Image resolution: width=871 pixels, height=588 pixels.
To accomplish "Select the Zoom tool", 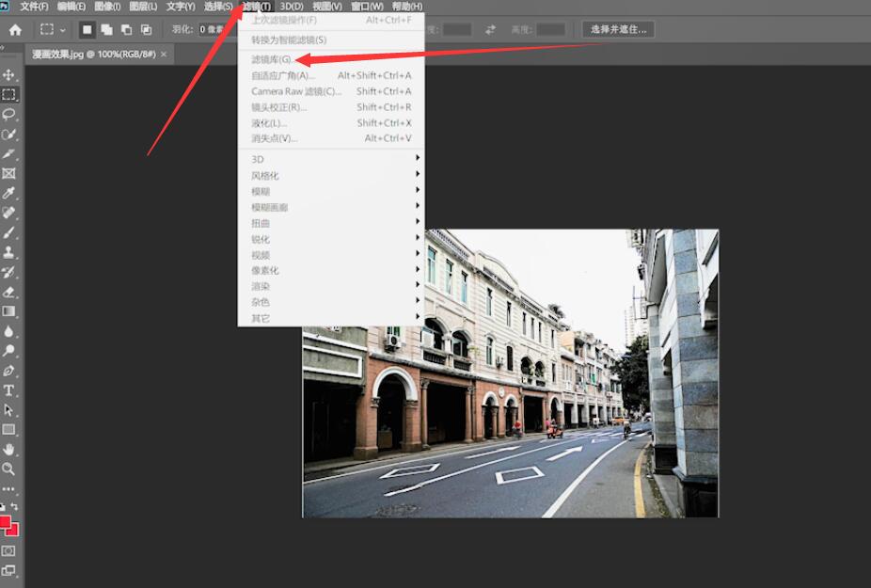I will tap(8, 469).
